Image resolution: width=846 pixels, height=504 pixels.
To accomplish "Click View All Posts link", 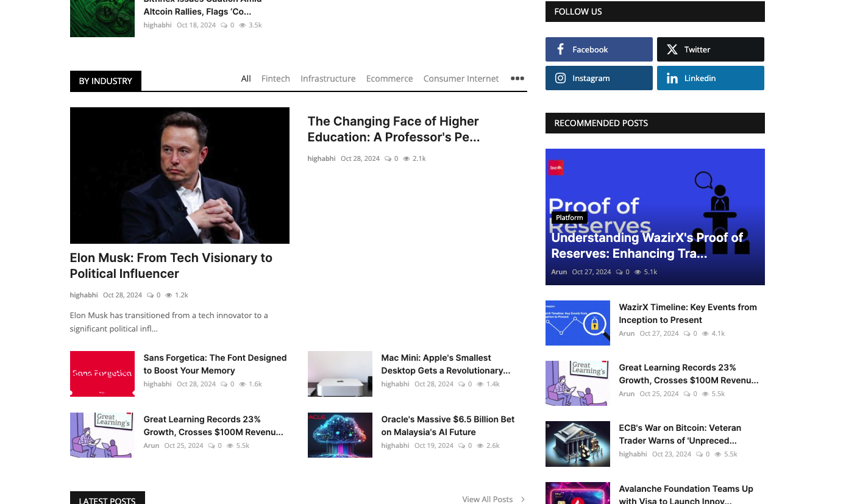I will 487,499.
